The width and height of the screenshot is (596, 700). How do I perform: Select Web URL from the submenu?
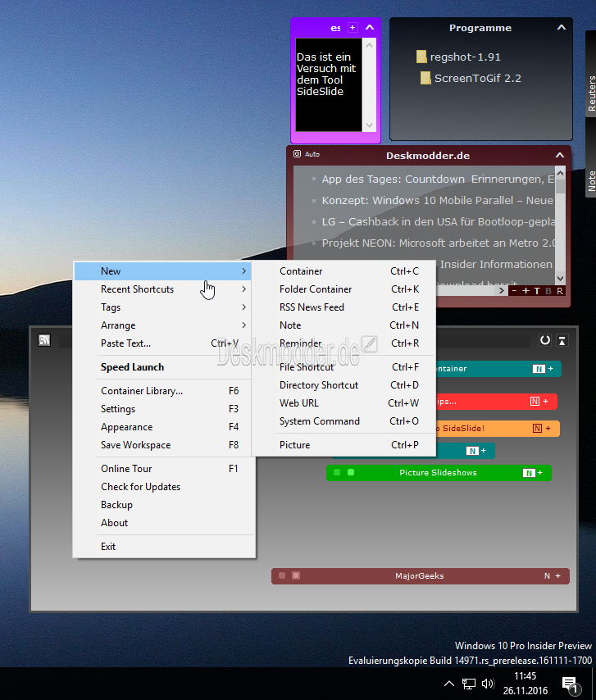tap(343, 403)
